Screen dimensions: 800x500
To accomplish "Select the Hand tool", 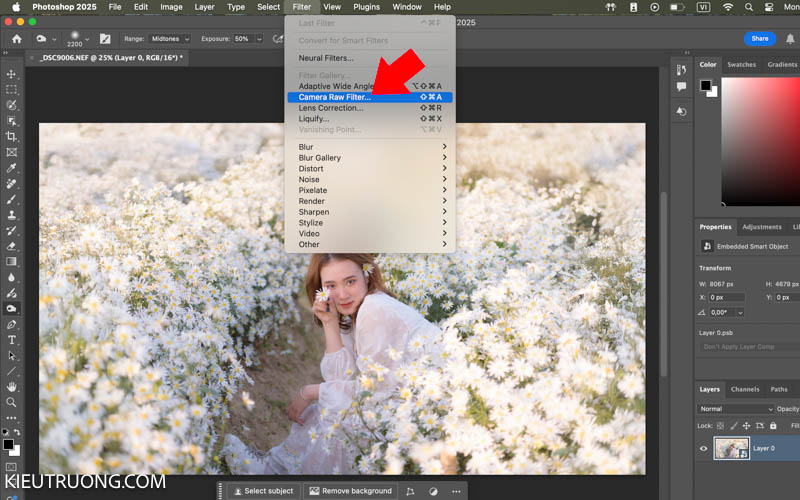I will tap(11, 387).
